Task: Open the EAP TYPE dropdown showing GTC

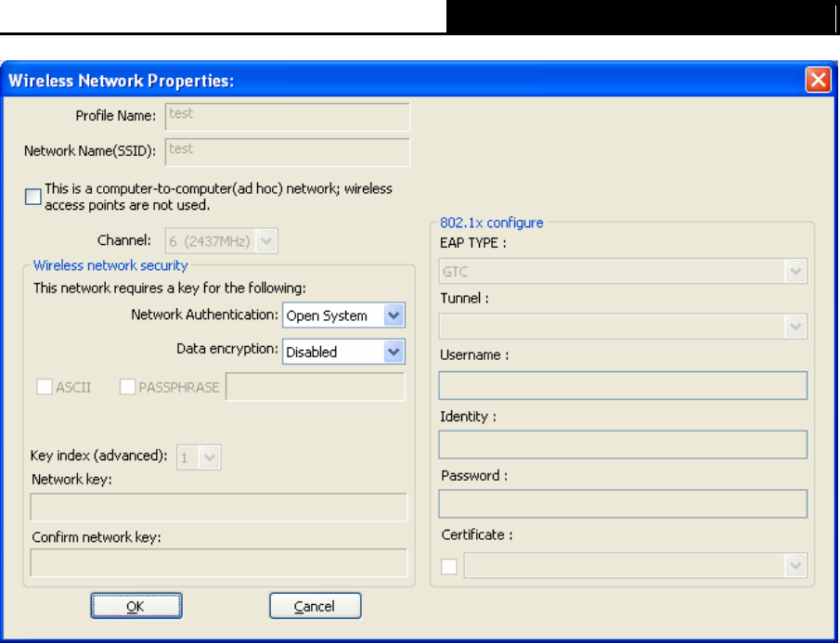Action: tap(623, 271)
